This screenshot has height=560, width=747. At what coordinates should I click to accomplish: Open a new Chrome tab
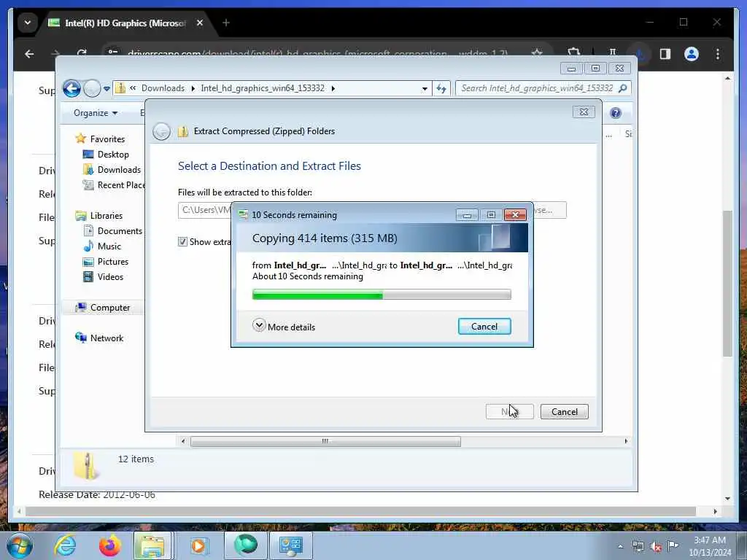pyautogui.click(x=226, y=23)
